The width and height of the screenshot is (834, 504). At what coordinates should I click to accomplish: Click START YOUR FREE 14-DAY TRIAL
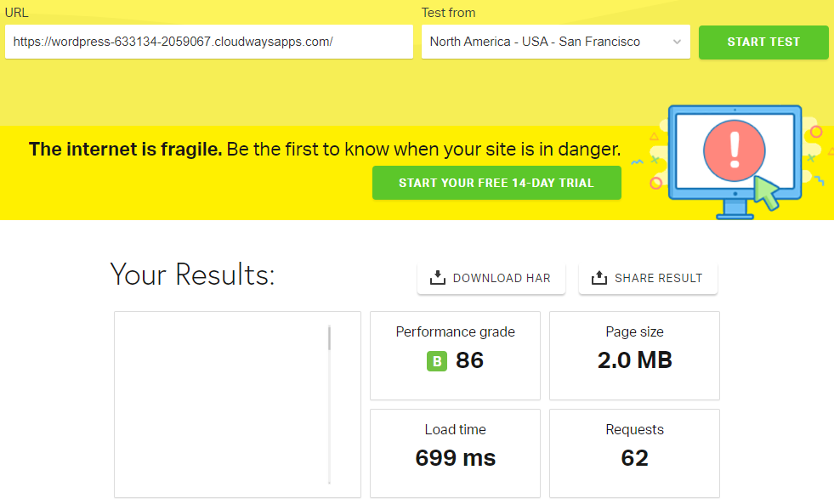click(x=496, y=183)
